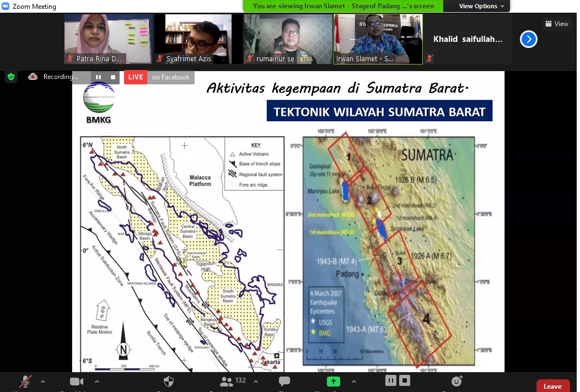Click the green 'You are viewing' screen banner
This screenshot has width=580, height=392.
click(x=343, y=6)
